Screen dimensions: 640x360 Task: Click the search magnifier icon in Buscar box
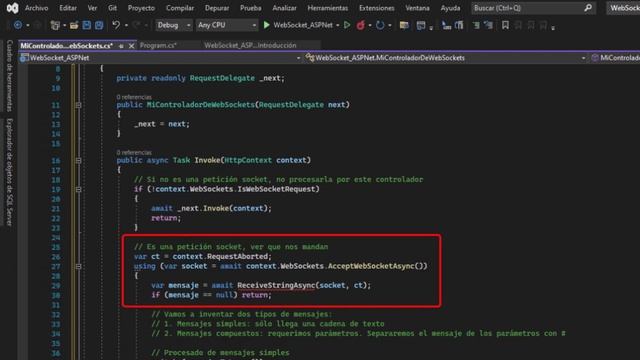pyautogui.click(x=588, y=8)
